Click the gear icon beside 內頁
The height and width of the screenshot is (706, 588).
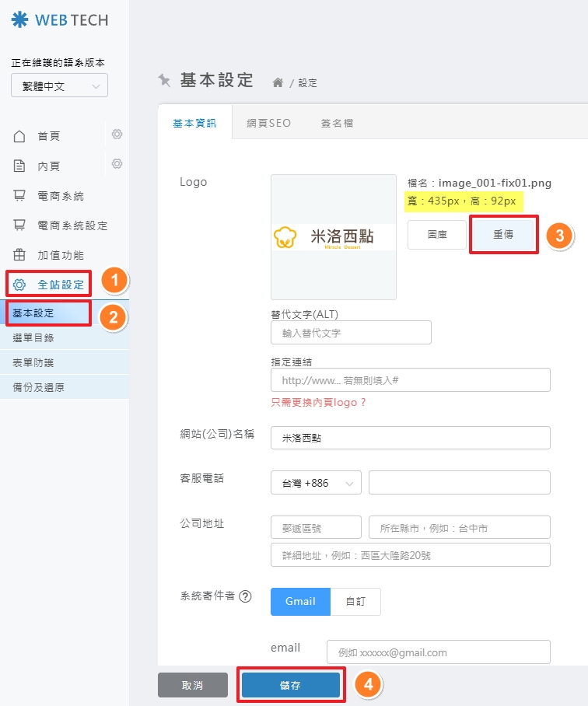pos(117,163)
